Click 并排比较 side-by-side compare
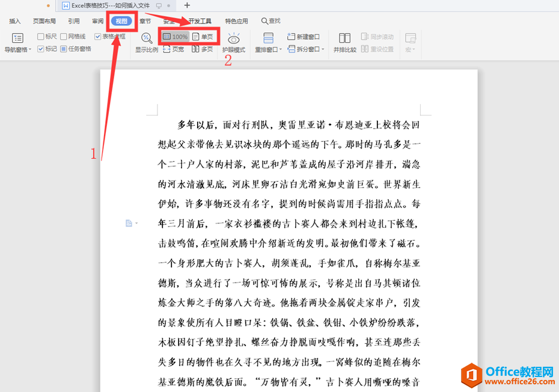Screen dimensions: 559x392 [345, 43]
